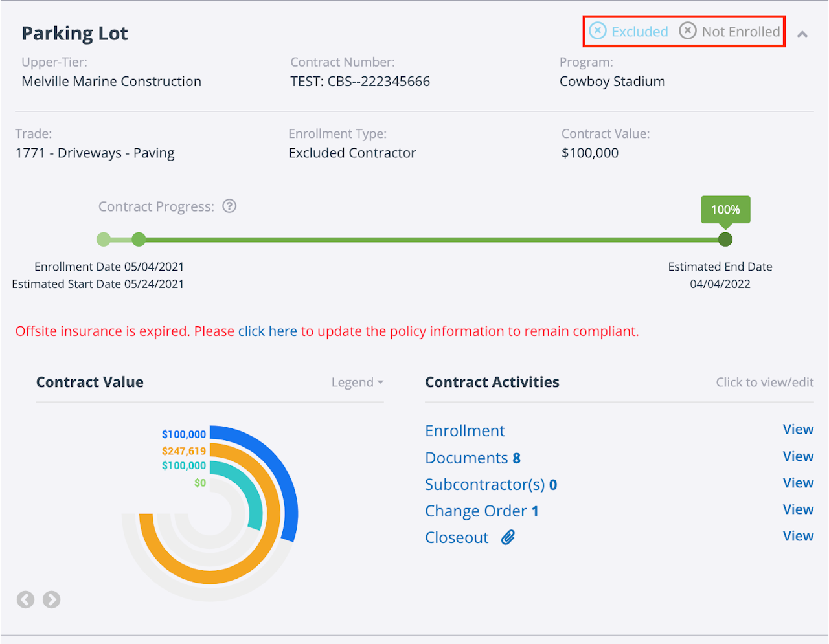This screenshot has width=829, height=644.
Task: Open the Subcontractor(s) 0 activity link
Action: coord(490,485)
